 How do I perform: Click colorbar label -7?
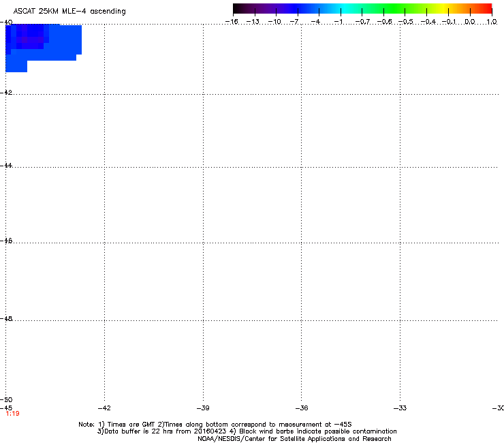click(x=294, y=22)
